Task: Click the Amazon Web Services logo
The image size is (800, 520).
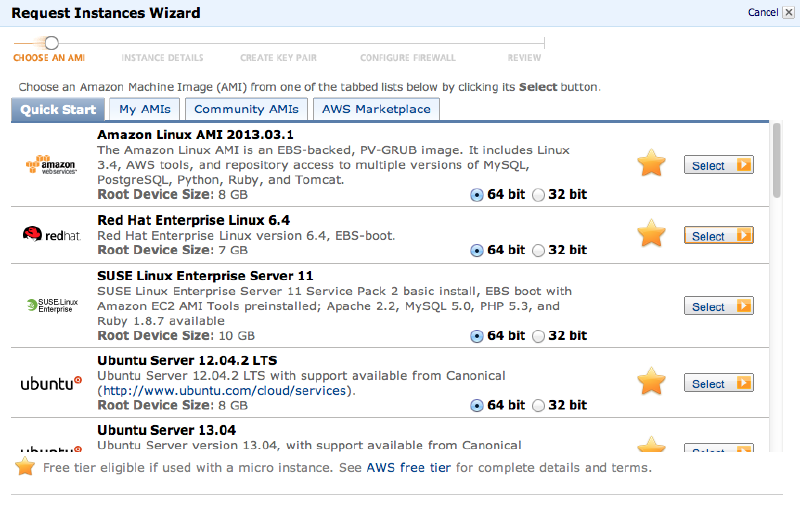Action: 51,165
